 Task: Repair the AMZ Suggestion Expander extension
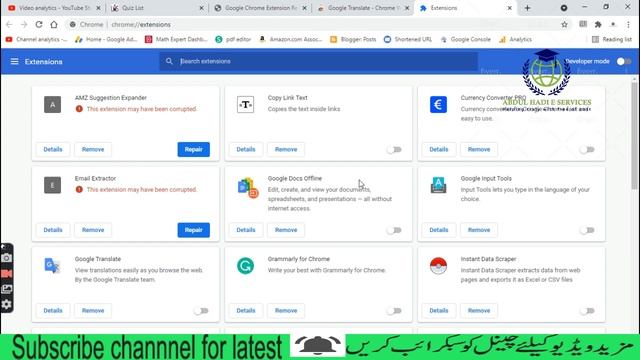193,149
